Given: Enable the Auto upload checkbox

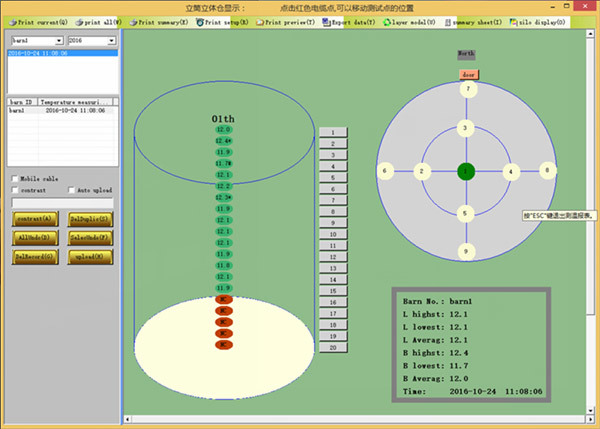Looking at the screenshot, I should [71, 190].
